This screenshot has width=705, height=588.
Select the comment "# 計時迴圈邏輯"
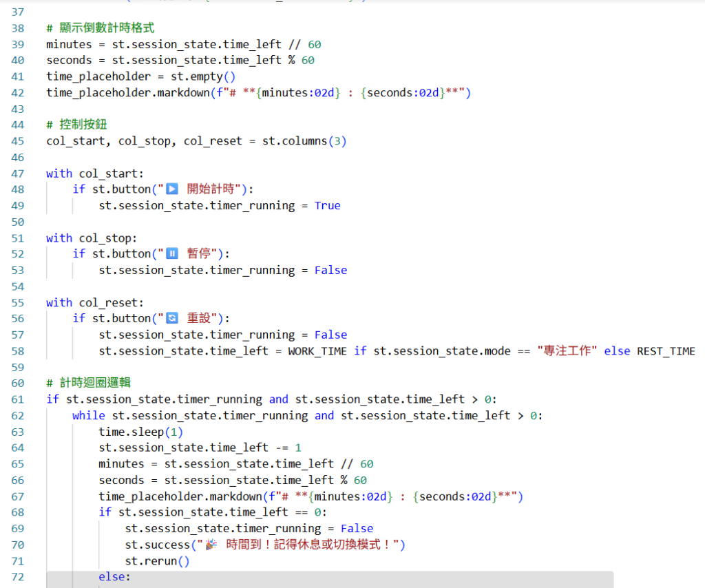pyautogui.click(x=89, y=383)
